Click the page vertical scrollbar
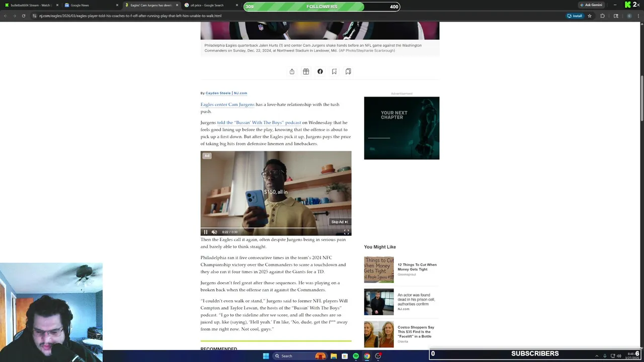 click(641, 98)
